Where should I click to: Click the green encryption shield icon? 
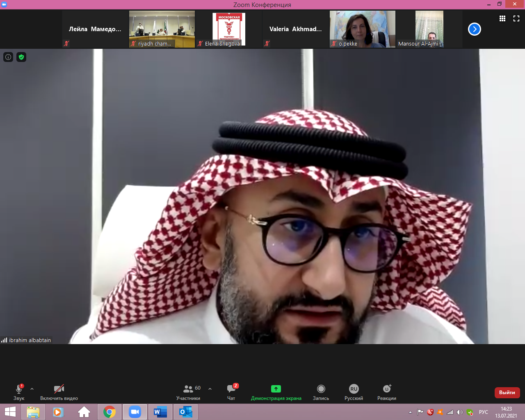point(21,57)
